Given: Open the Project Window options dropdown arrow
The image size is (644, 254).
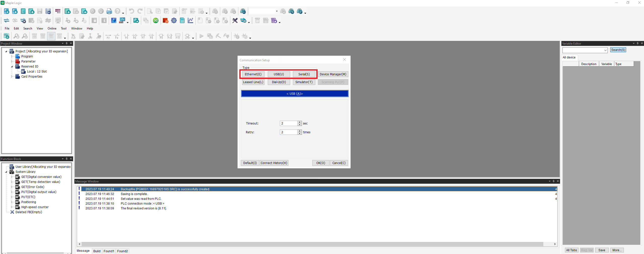Looking at the screenshot, I should click(x=63, y=43).
